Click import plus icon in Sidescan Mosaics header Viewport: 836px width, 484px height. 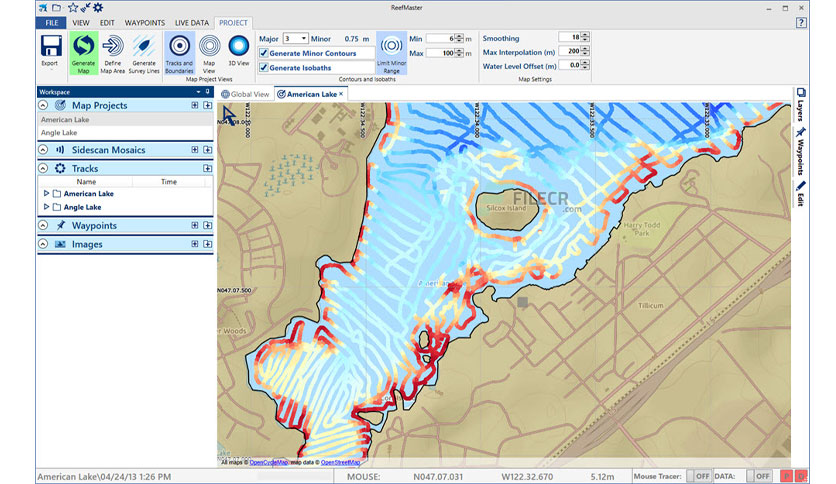point(207,150)
